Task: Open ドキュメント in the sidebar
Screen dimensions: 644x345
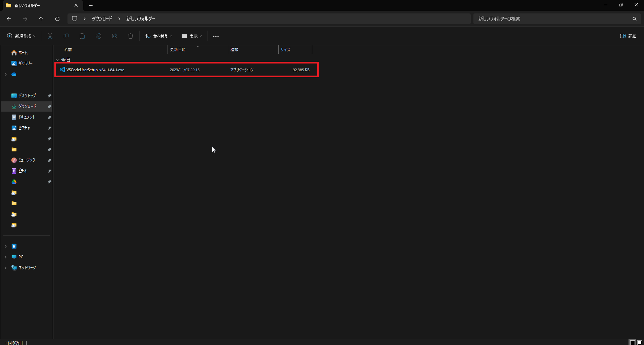Action: click(x=27, y=117)
